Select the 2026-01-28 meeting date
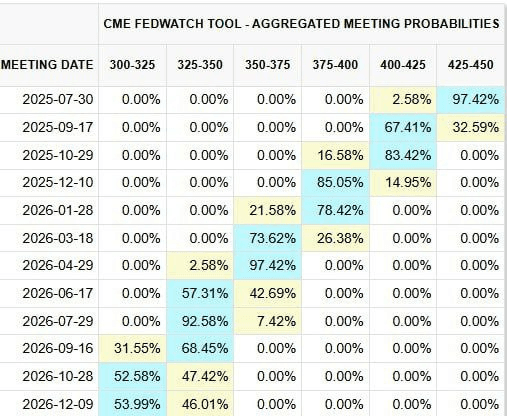Screen dimensions: 507x416 pyautogui.click(x=58, y=210)
